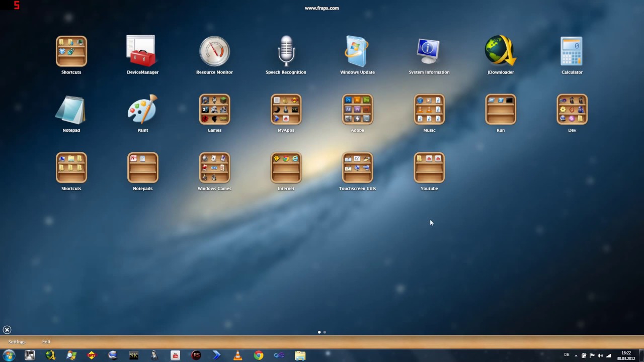644x362 pixels.
Task: Open Shortcuts folder beside Notepads
Action: click(x=71, y=167)
